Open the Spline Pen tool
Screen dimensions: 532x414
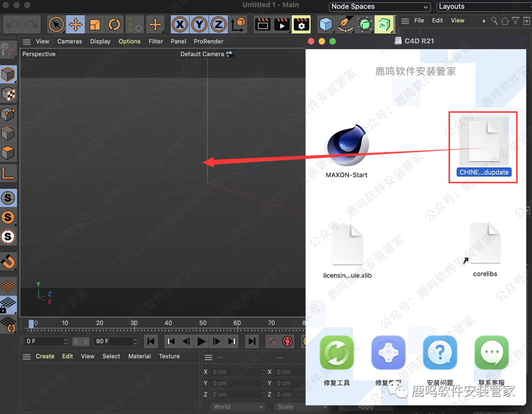point(345,24)
